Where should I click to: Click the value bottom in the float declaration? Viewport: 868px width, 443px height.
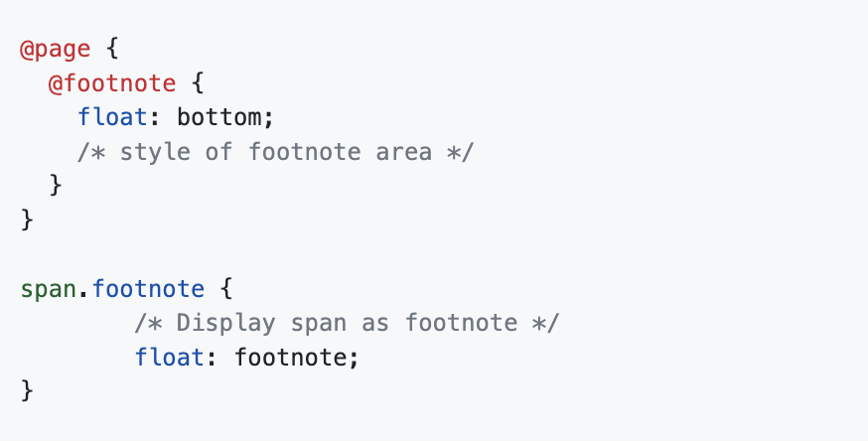coord(224,118)
